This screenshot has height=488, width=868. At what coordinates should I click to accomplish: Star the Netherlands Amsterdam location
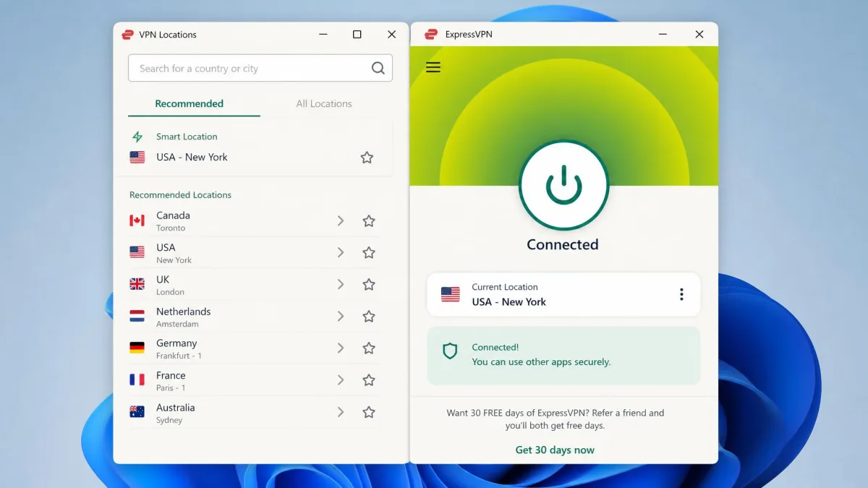(x=369, y=317)
